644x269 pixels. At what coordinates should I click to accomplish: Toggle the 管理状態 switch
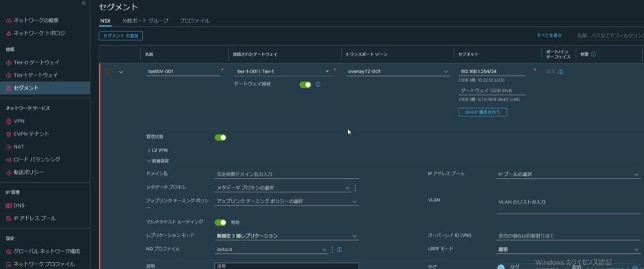point(220,138)
